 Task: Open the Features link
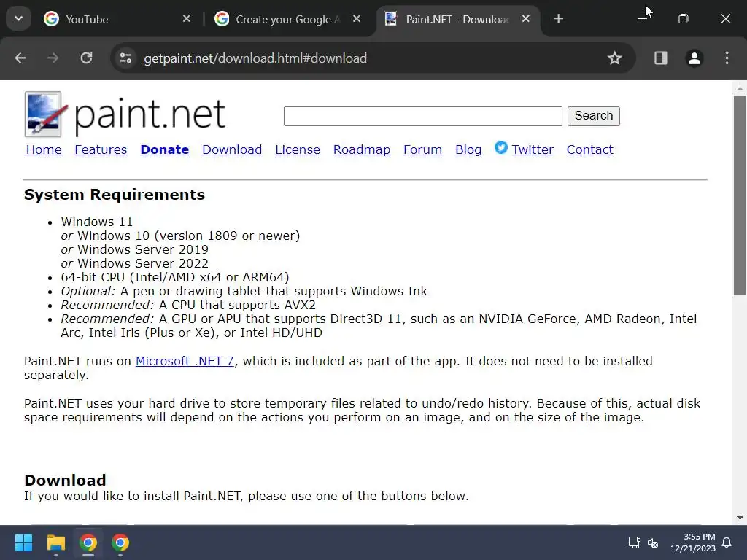[x=101, y=149]
